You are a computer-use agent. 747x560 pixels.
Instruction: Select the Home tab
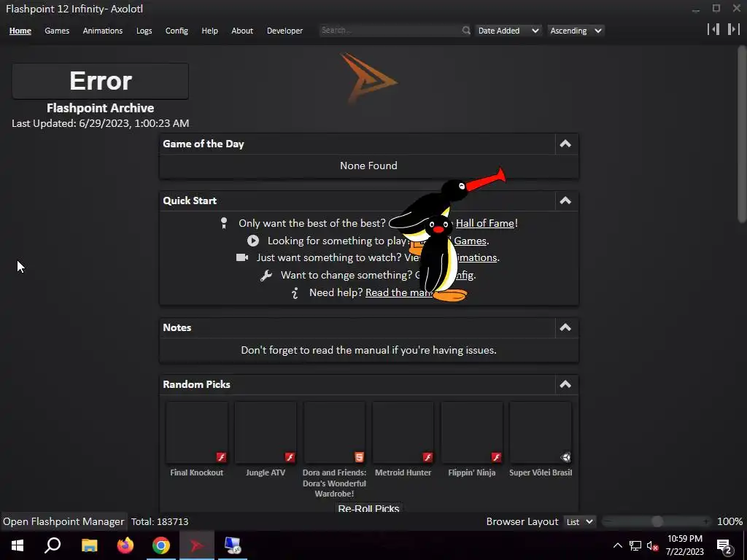[20, 31]
